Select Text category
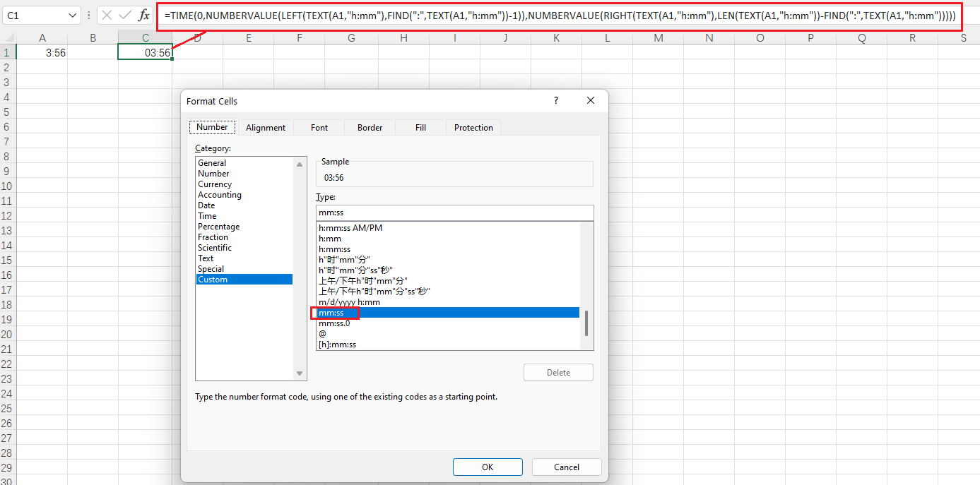 244,258
